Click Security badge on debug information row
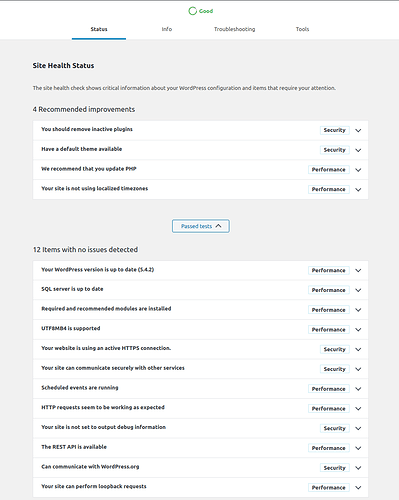399x500 pixels. (x=335, y=428)
